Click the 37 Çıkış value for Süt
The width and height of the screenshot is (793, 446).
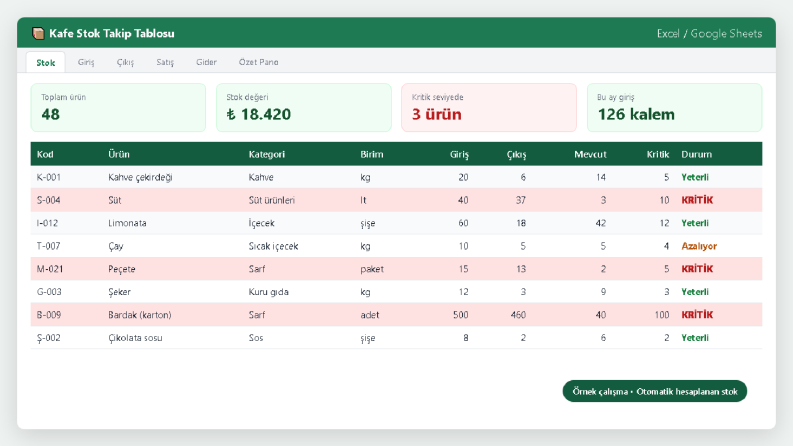[x=520, y=200]
